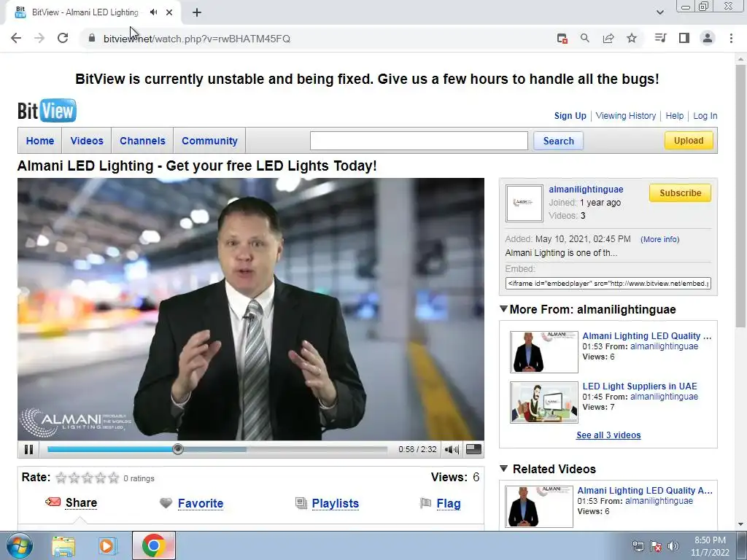
Task: Open a new browser tab
Action: (197, 12)
